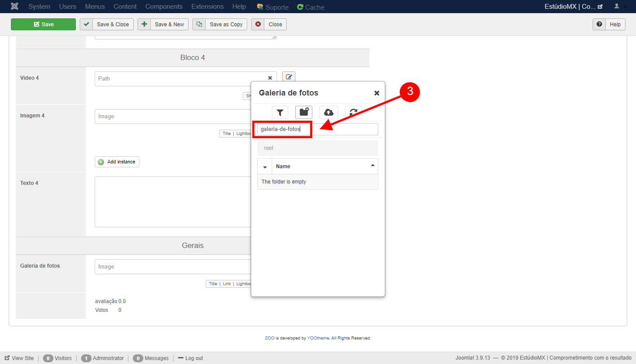Click the cloud upload icon
The width and height of the screenshot is (636, 364).
328,113
